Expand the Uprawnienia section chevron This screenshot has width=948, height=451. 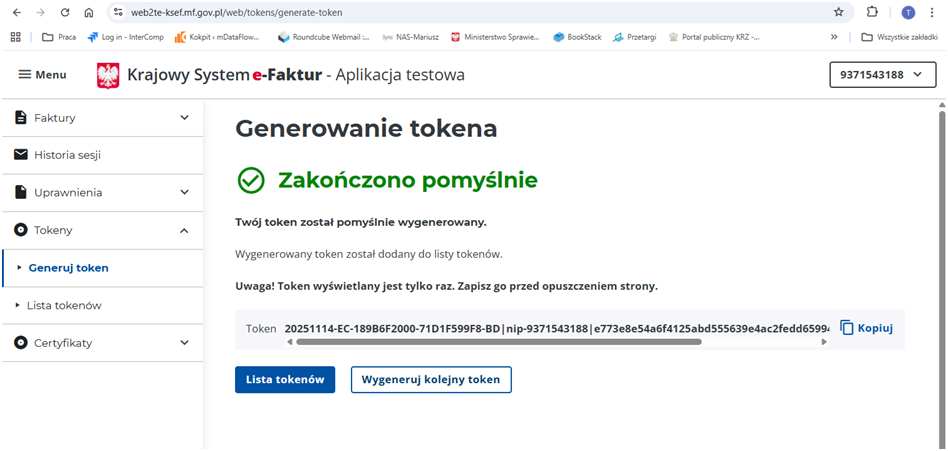(184, 192)
